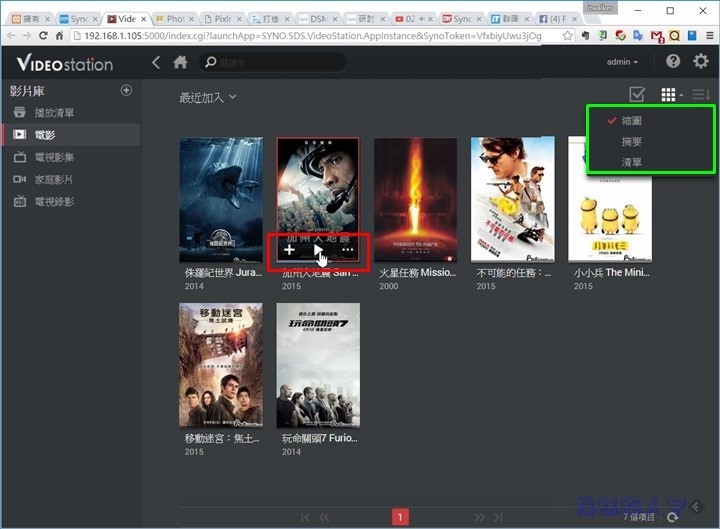Open the help question mark icon
Image resolution: width=720 pixels, height=529 pixels.
pos(673,62)
